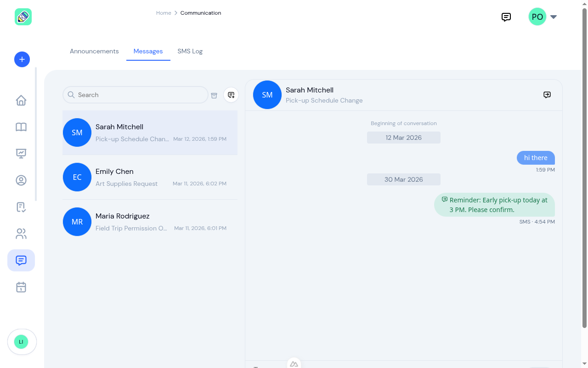Click the archive box icon beside search
588x368 pixels.
[214, 95]
